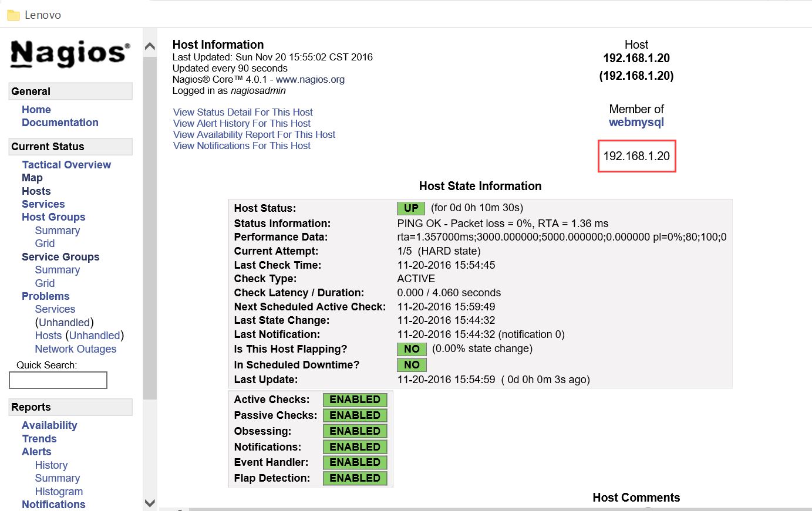Click the green UP host status badge
The image size is (812, 511).
pos(411,208)
